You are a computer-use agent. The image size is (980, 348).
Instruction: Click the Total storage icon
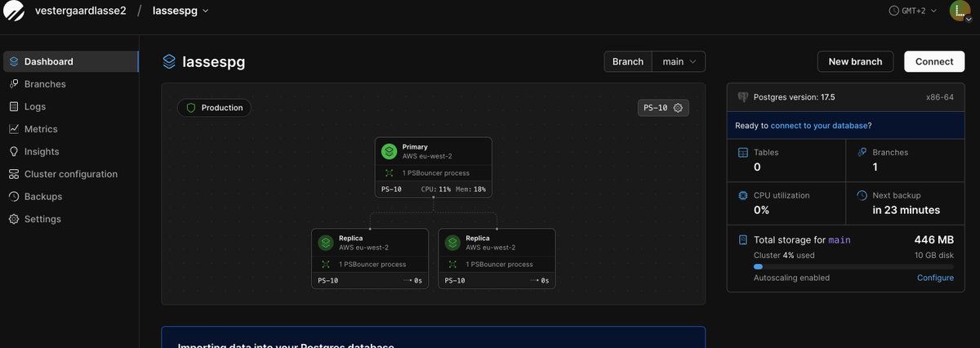pyautogui.click(x=743, y=240)
